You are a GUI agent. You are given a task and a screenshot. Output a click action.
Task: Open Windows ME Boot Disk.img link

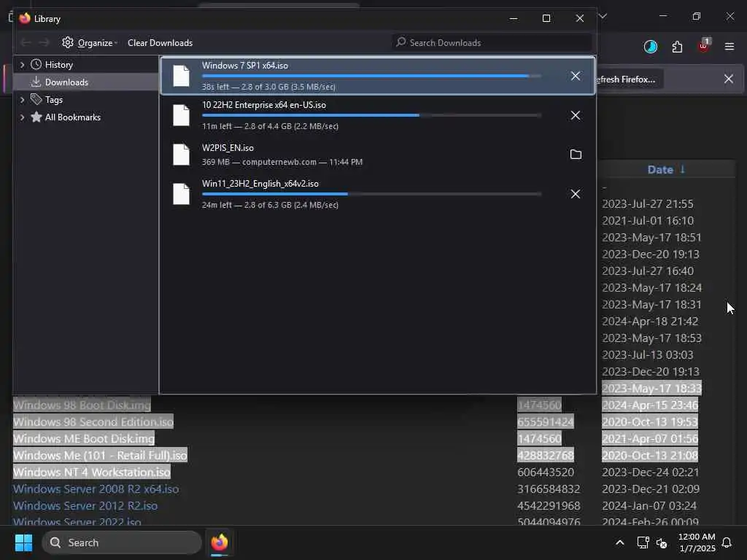(x=84, y=438)
